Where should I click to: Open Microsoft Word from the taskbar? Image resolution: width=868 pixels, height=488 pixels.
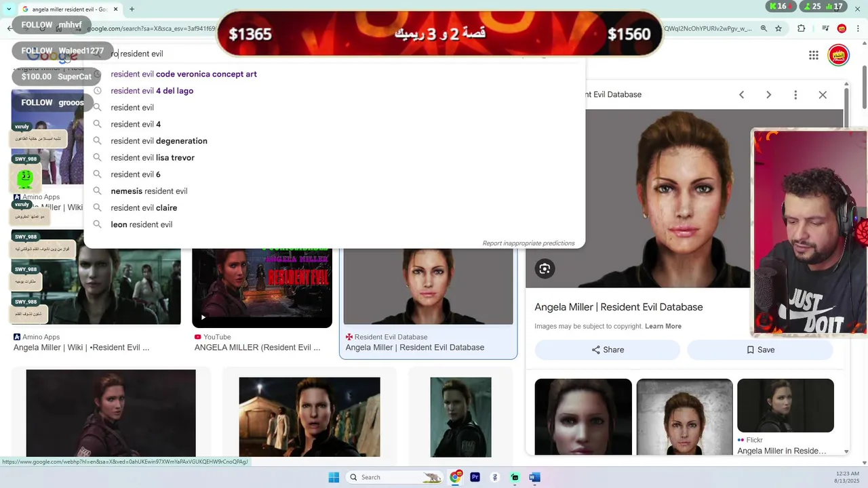534,477
